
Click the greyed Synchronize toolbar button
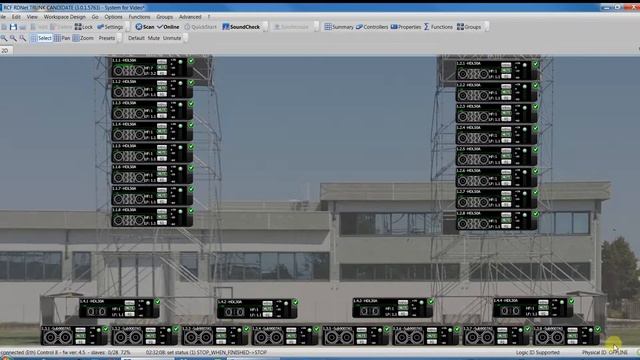tap(291, 27)
